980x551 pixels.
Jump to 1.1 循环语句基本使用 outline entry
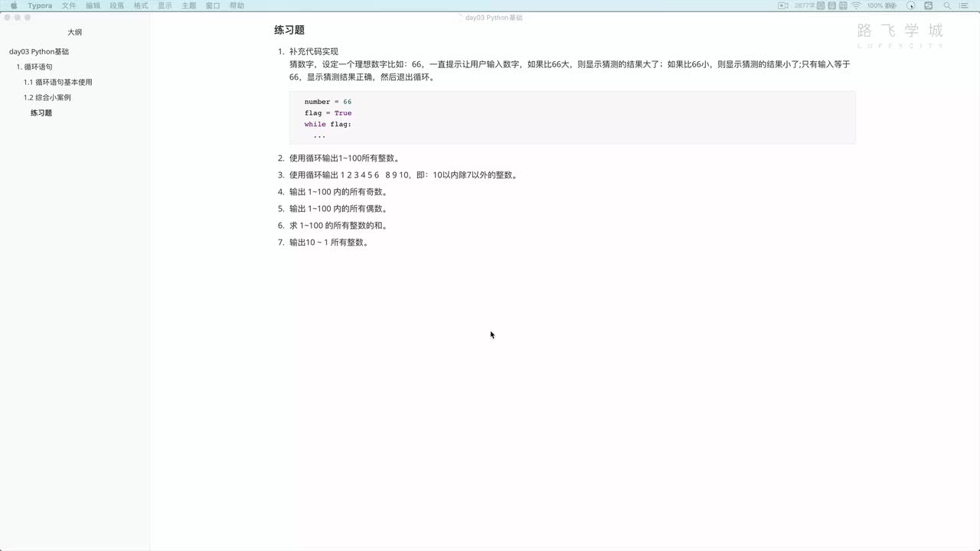pos(57,82)
